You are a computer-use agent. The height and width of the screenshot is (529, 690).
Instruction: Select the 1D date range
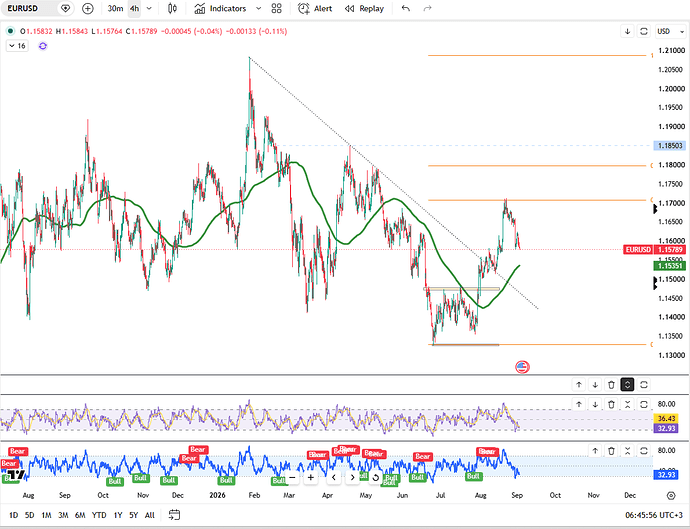14,515
